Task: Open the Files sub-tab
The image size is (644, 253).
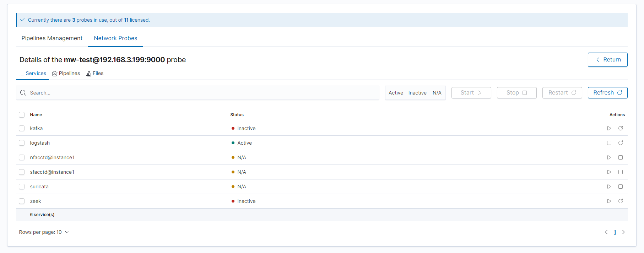Action: point(95,74)
